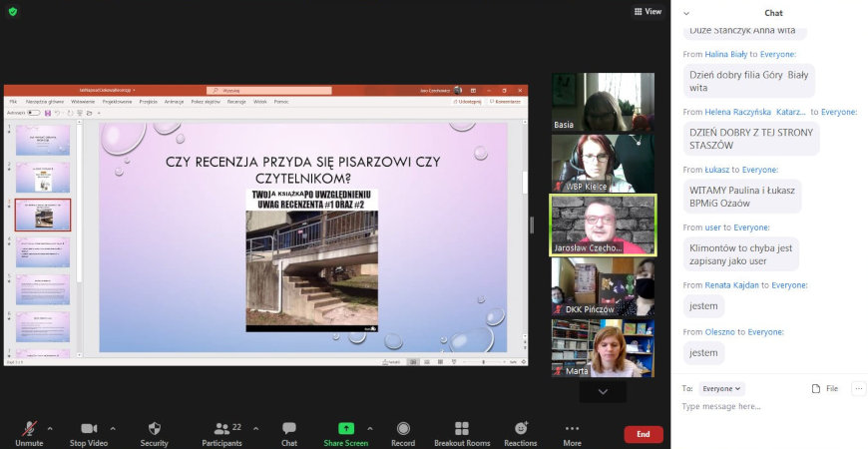Open Recenzja tab
Screen dimensions: 868x449
tap(236, 102)
